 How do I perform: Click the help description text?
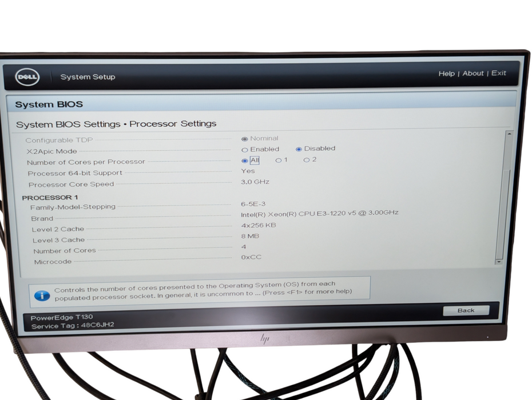[203, 291]
